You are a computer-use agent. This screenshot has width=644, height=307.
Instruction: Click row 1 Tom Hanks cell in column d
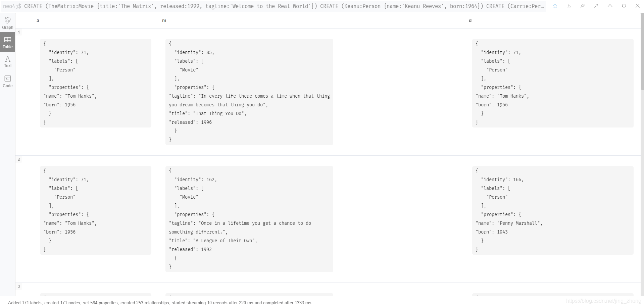click(553, 83)
